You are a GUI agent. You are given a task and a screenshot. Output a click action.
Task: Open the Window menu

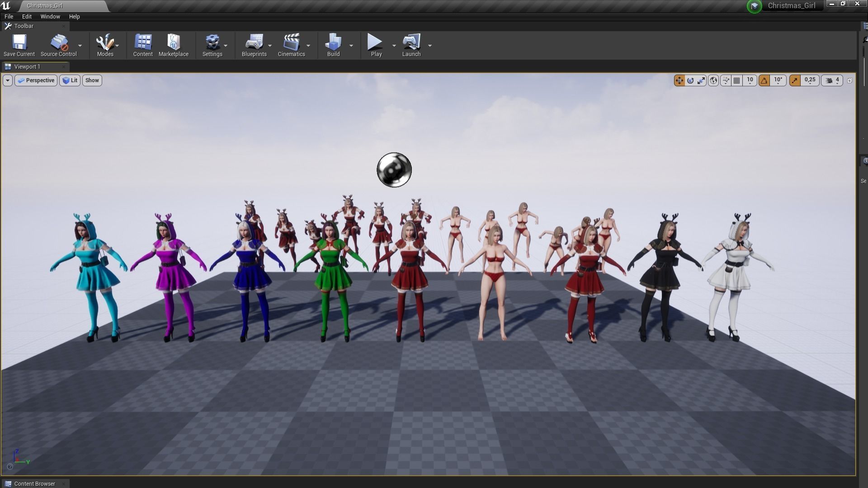coord(50,16)
